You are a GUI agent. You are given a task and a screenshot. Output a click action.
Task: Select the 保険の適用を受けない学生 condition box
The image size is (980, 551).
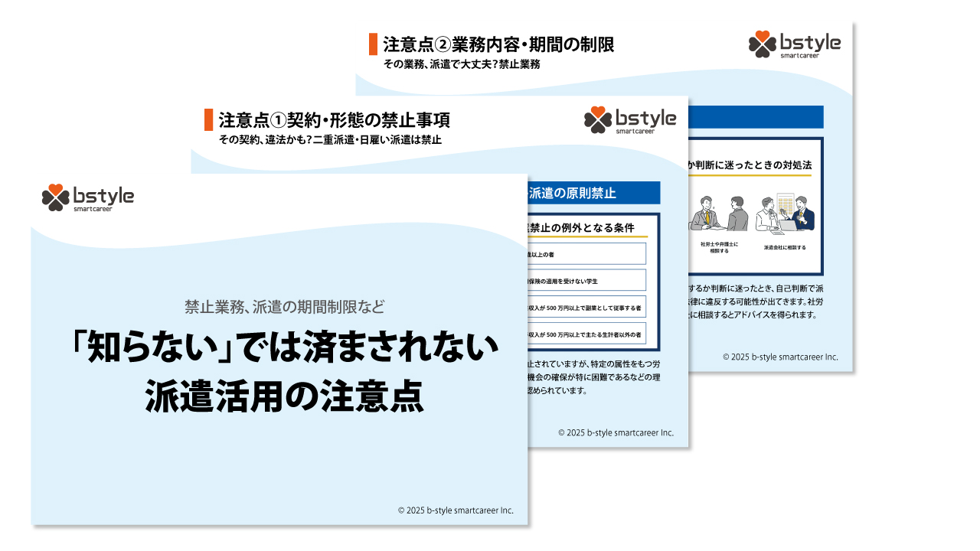click(x=586, y=280)
